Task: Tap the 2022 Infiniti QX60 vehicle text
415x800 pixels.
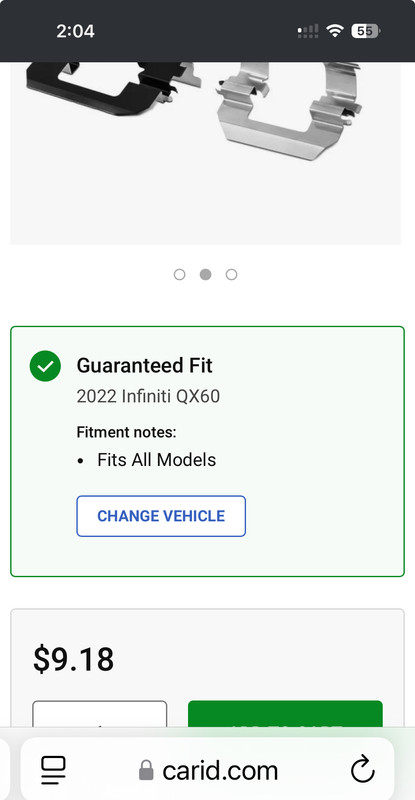Action: [148, 396]
